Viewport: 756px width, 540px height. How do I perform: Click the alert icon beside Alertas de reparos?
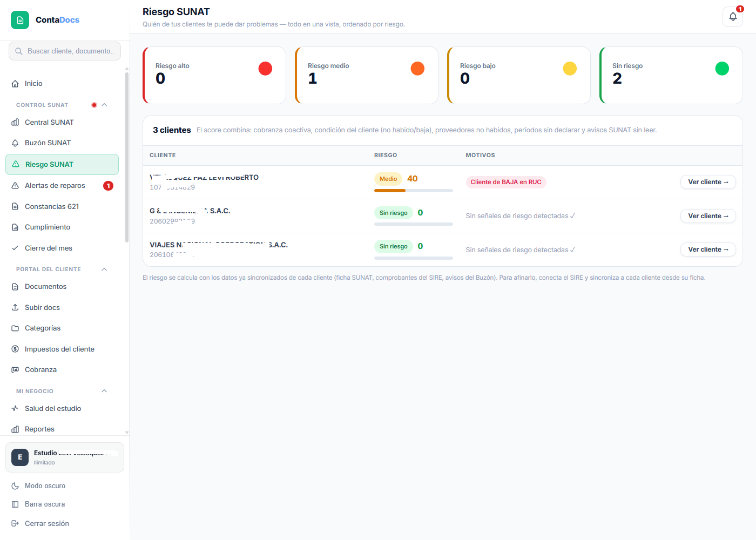click(x=15, y=186)
